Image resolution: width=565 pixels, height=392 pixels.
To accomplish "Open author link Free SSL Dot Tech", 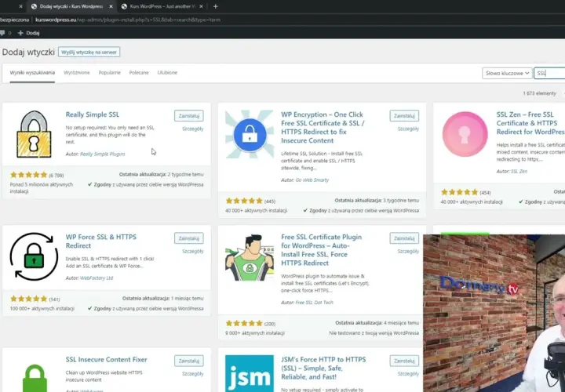I will point(314,303).
